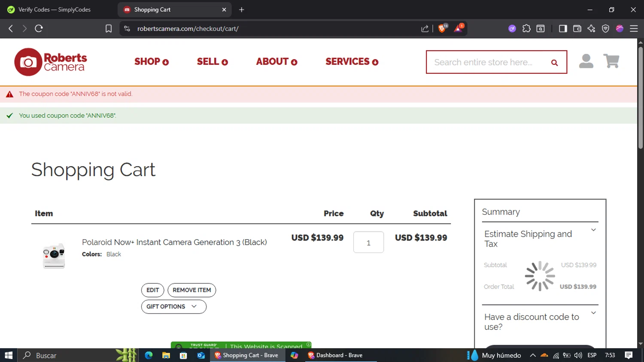Viewport: 644px width, 362px height.
Task: Go back with the browser back arrow
Action: pyautogui.click(x=11, y=28)
